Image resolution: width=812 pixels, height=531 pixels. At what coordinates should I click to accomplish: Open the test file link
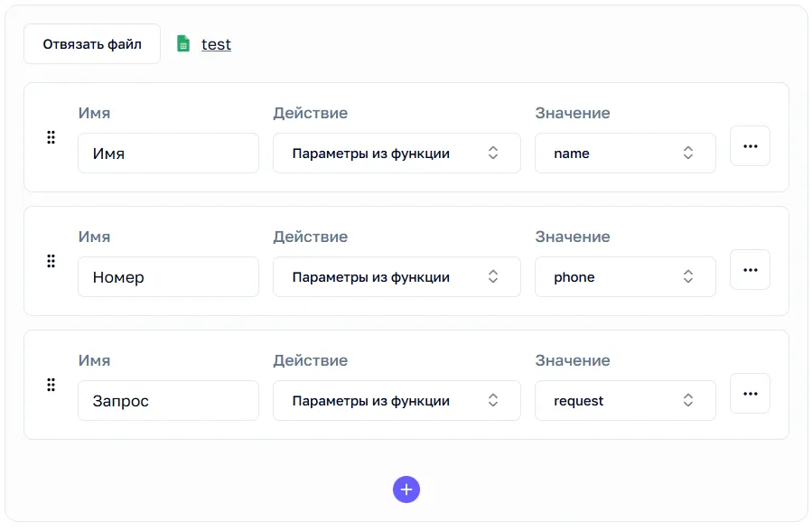[216, 44]
